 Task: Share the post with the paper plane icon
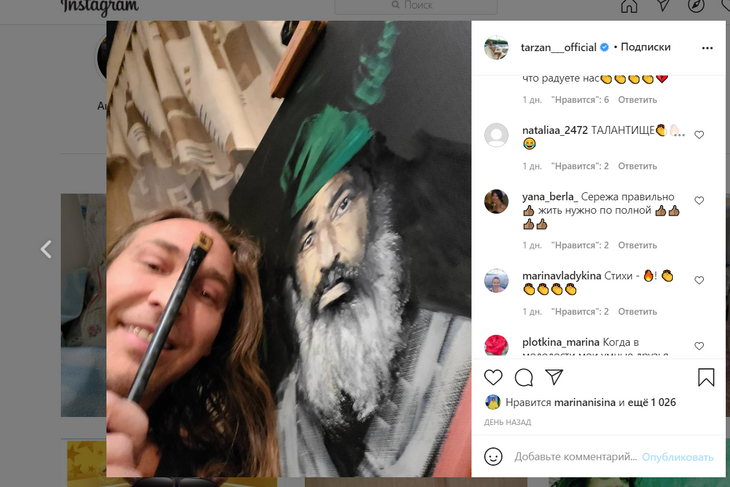(553, 377)
